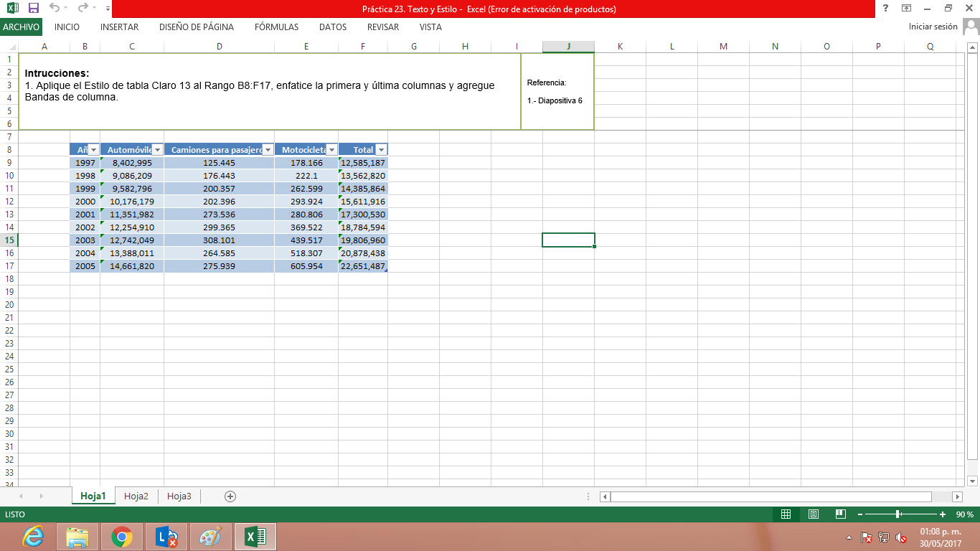Switch to Normal view in the status bar

[786, 514]
